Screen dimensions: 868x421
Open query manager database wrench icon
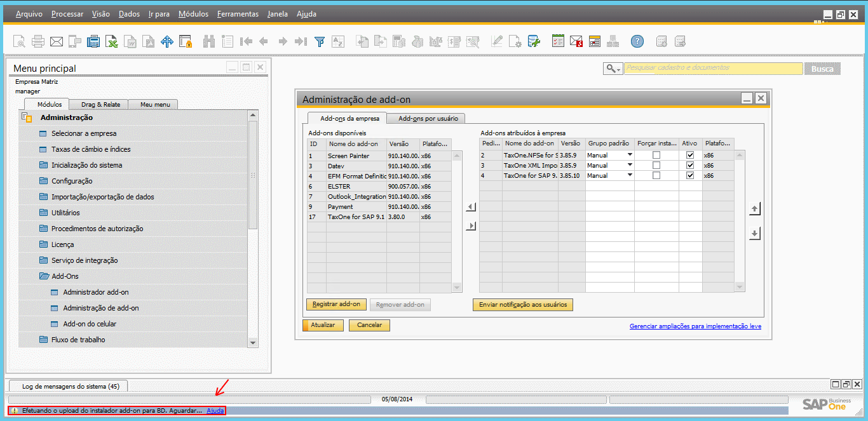(534, 42)
